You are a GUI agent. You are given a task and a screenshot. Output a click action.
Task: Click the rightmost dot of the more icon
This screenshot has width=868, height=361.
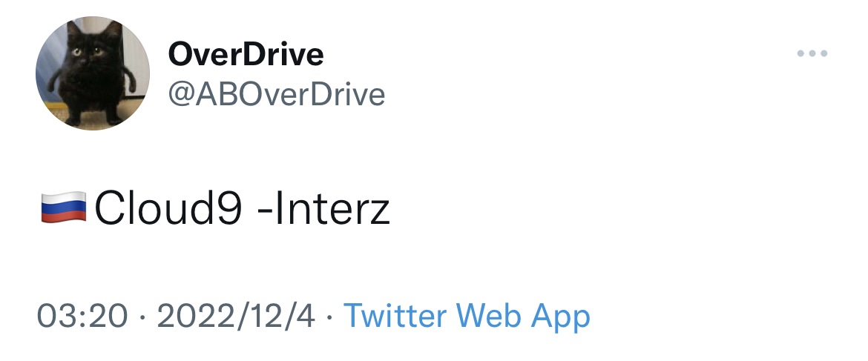823,54
